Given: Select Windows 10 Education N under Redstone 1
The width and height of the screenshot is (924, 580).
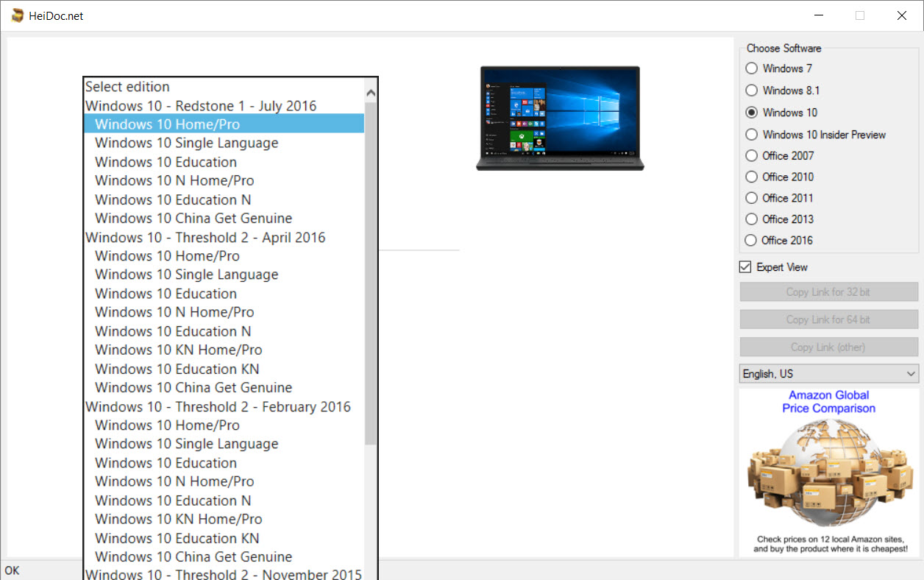Looking at the screenshot, I should [x=224, y=199].
